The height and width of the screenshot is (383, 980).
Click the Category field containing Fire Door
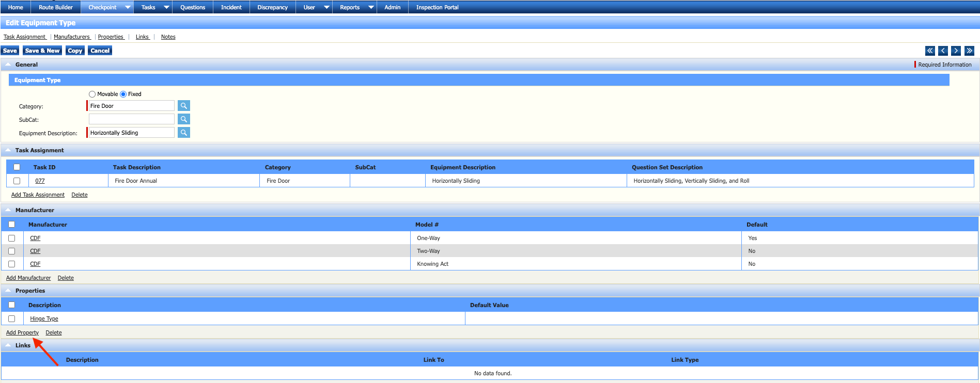coord(132,106)
